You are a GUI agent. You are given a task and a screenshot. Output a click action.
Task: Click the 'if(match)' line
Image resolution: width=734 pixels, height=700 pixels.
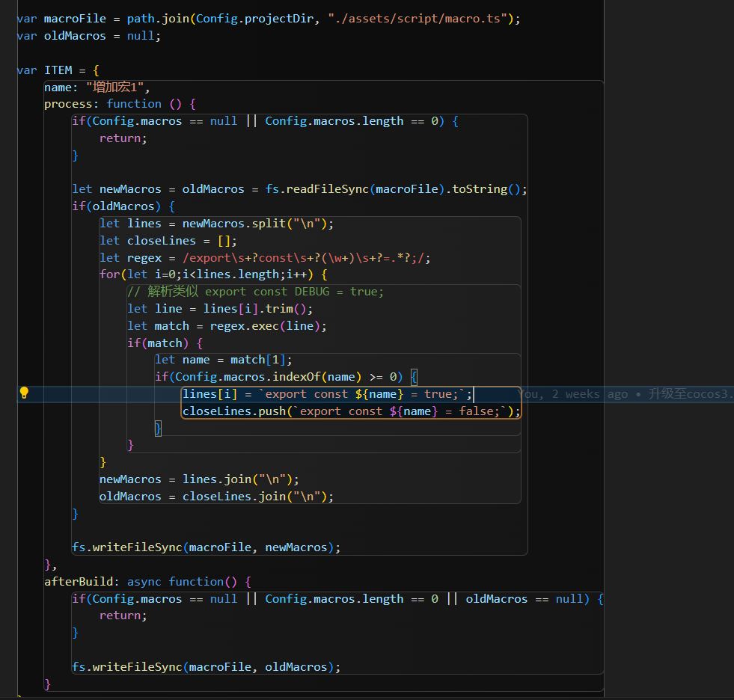(x=165, y=343)
